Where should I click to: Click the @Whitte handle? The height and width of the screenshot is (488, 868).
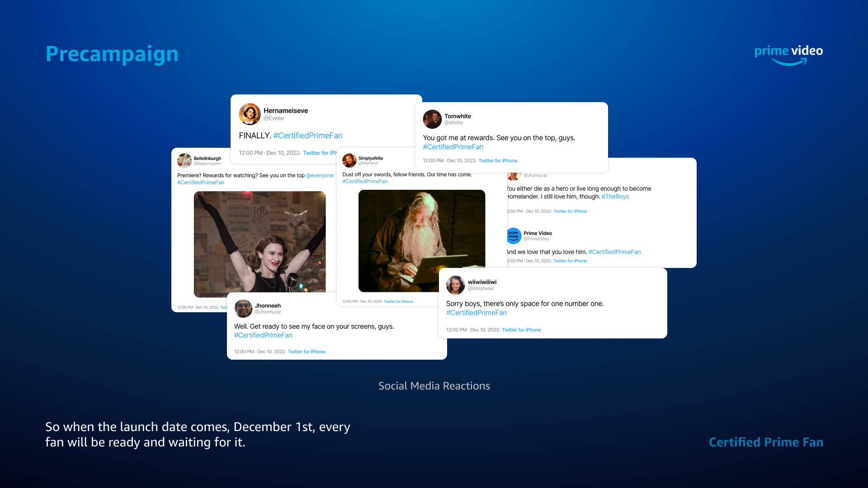(453, 123)
